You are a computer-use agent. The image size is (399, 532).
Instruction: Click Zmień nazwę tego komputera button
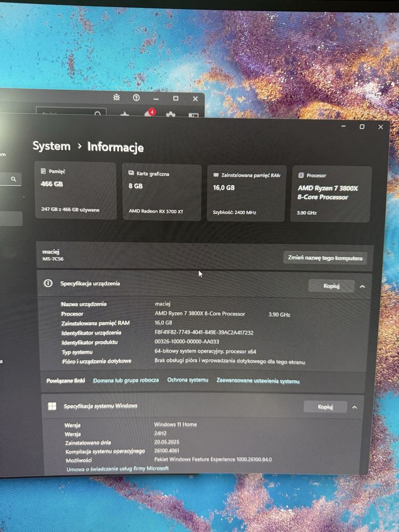[325, 258]
